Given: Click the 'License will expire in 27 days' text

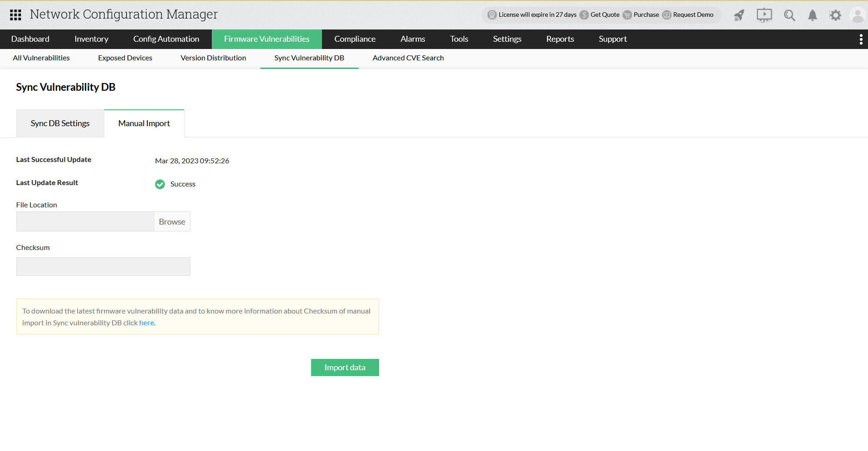Looking at the screenshot, I should coord(537,15).
